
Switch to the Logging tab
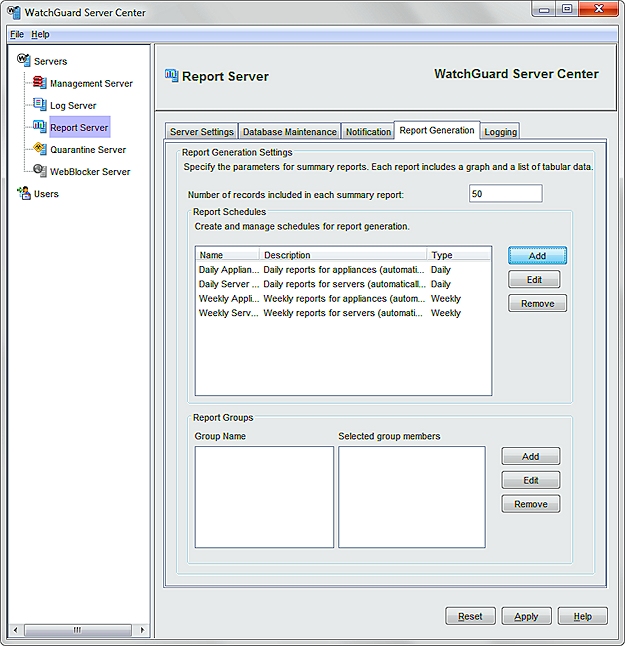[x=500, y=131]
